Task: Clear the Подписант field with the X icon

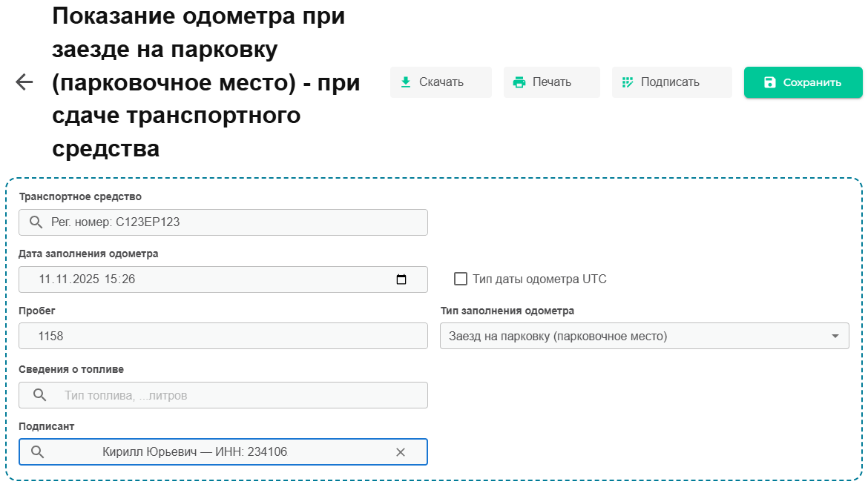Action: 401,452
